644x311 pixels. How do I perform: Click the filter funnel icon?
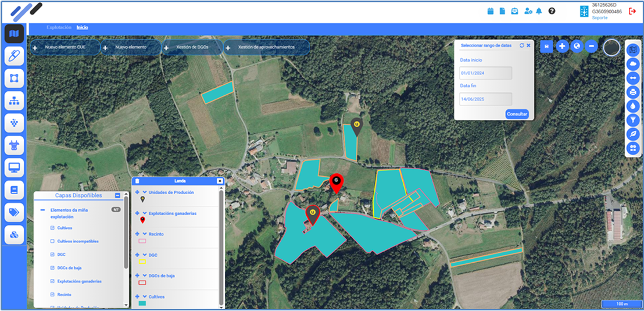point(633,120)
